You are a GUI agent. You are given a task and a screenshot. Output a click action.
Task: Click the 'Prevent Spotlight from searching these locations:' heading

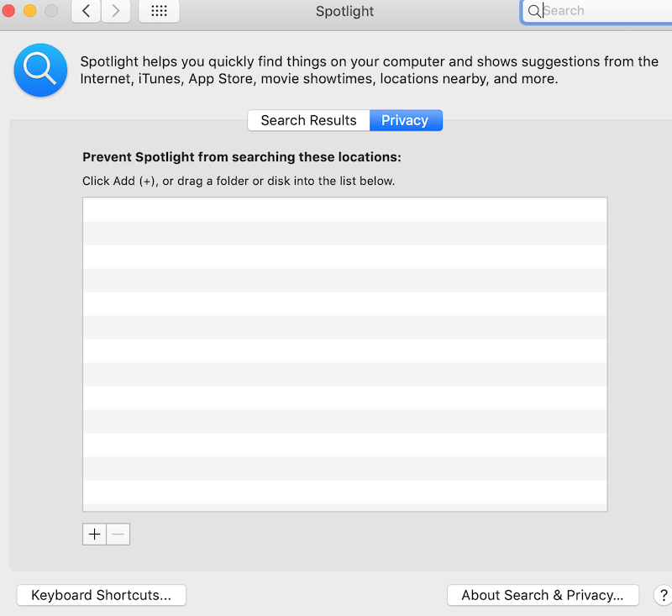pos(242,157)
